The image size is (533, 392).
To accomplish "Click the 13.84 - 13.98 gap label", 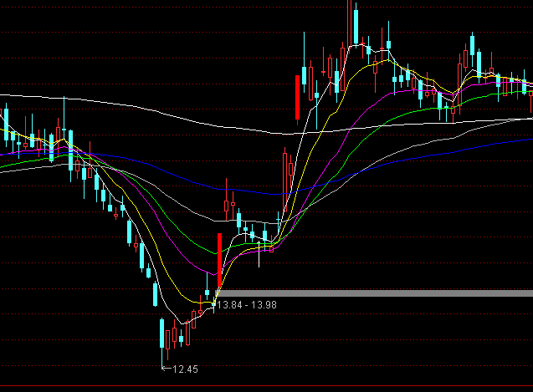I will coord(247,305).
